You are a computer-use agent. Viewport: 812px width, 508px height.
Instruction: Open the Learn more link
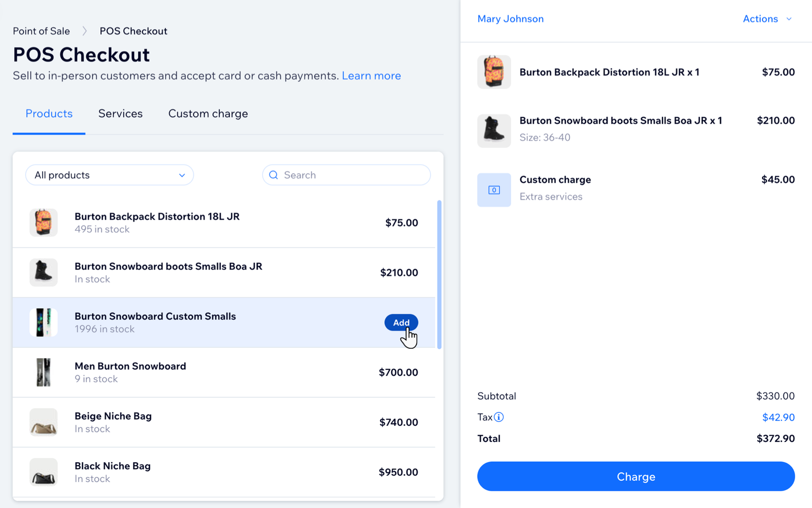371,76
